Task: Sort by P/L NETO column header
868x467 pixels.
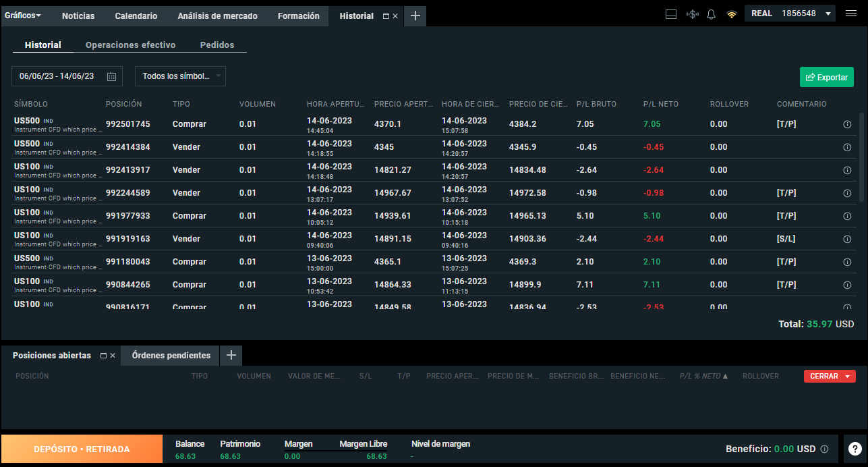Action: 661,104
